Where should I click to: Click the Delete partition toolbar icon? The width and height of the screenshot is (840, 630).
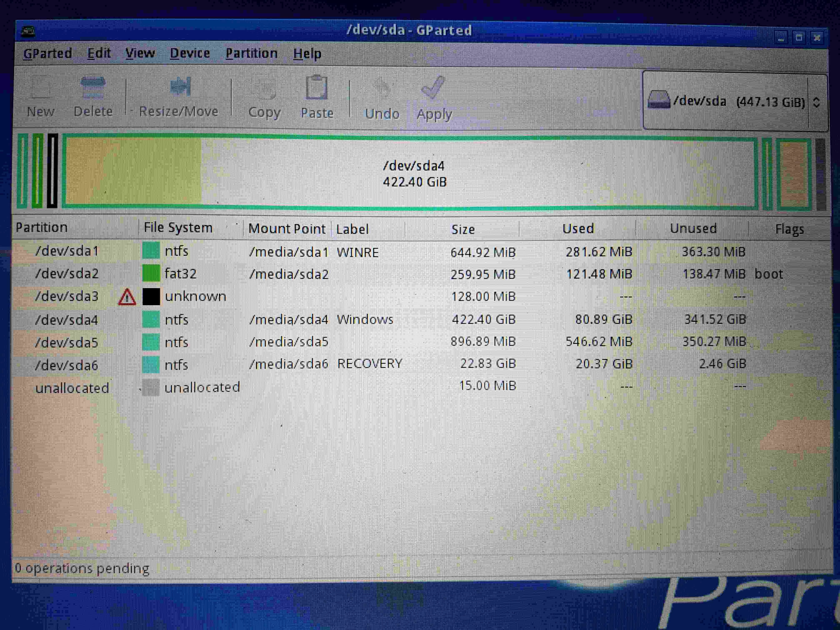[93, 88]
